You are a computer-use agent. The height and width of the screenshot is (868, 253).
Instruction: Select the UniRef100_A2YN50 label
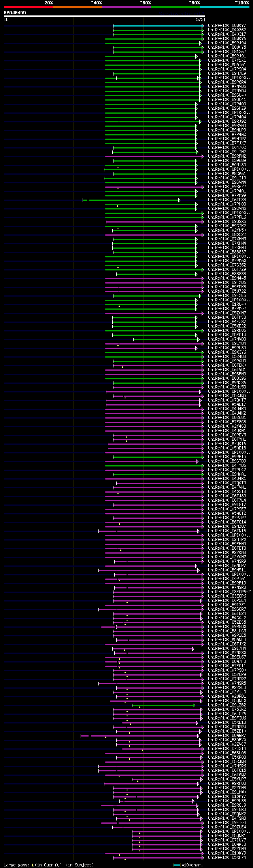(x=227, y=230)
